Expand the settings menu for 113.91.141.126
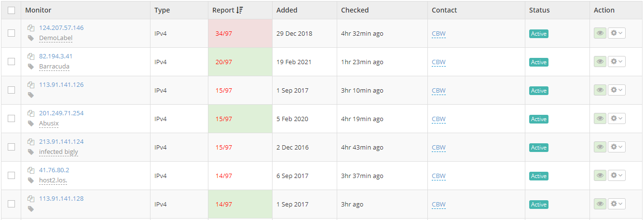644x220 pixels. click(x=617, y=90)
